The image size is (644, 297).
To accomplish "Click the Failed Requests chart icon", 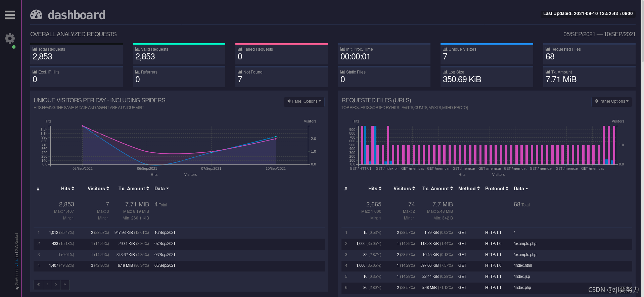I will [x=240, y=49].
